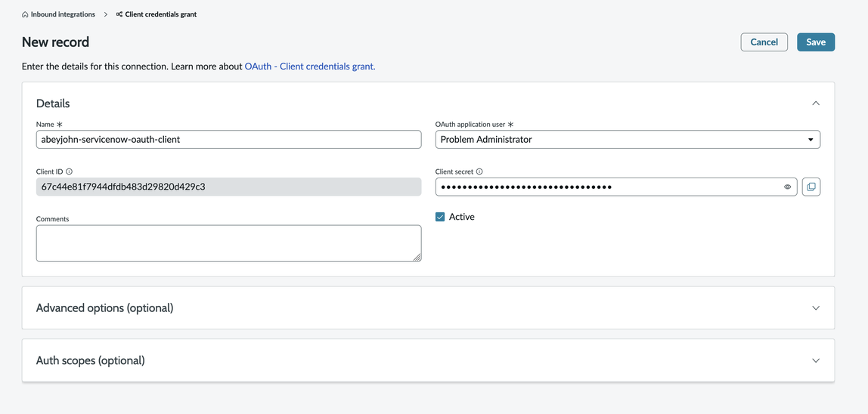This screenshot has width=868, height=414.
Task: Copy the client secret to clipboard
Action: [811, 187]
